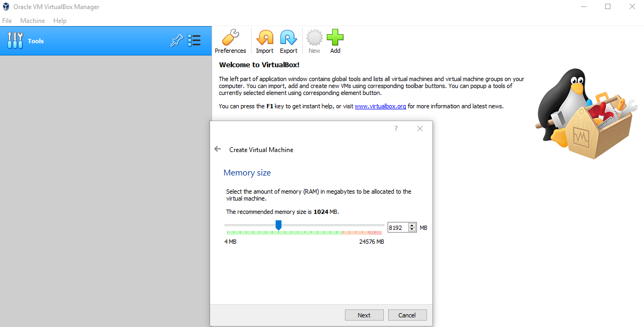
Task: Click the Export appliance icon
Action: [288, 38]
